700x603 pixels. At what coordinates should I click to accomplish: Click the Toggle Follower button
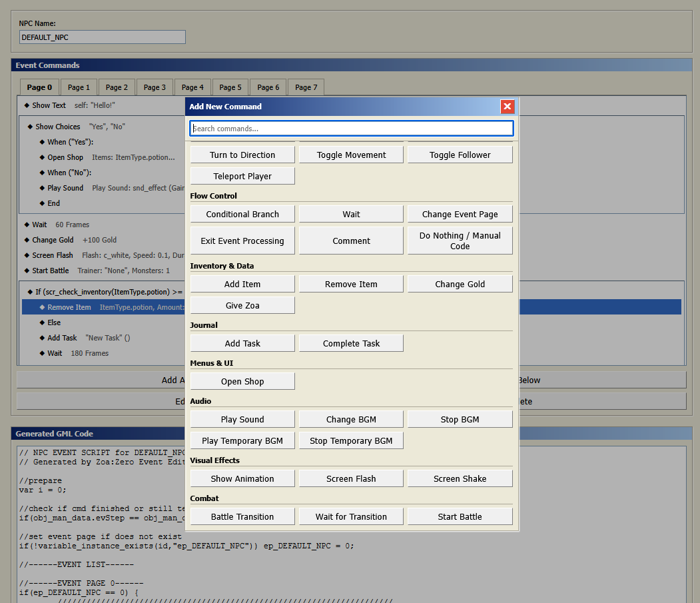pos(460,155)
